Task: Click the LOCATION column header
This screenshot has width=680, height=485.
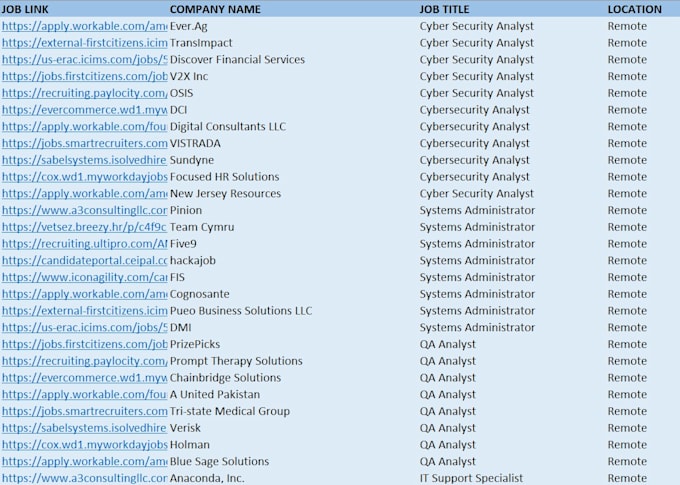Action: [634, 9]
